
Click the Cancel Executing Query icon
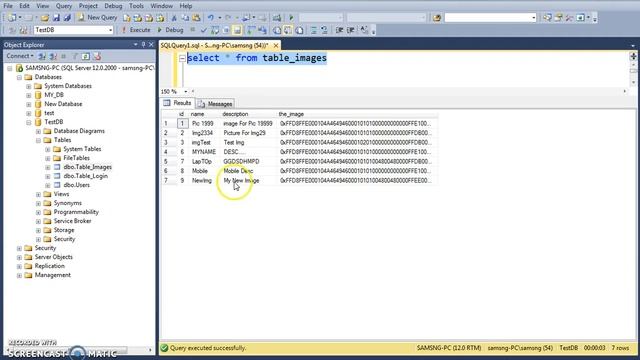point(193,30)
